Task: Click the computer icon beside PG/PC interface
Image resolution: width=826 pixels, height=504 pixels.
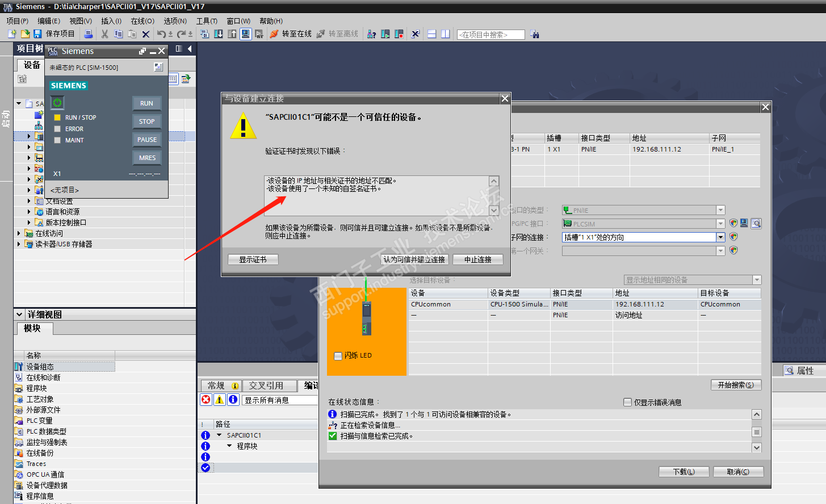Action: pyautogui.click(x=744, y=224)
